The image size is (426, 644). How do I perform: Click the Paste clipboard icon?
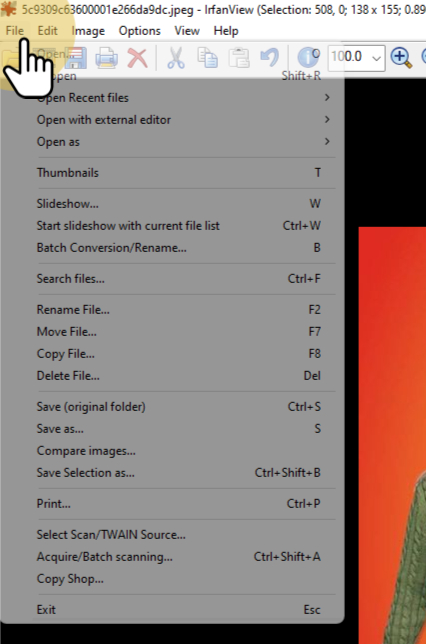click(x=239, y=58)
